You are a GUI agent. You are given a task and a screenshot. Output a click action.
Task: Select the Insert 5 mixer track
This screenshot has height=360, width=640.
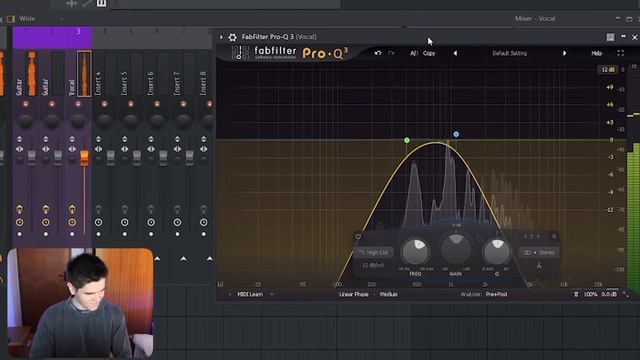click(130, 74)
